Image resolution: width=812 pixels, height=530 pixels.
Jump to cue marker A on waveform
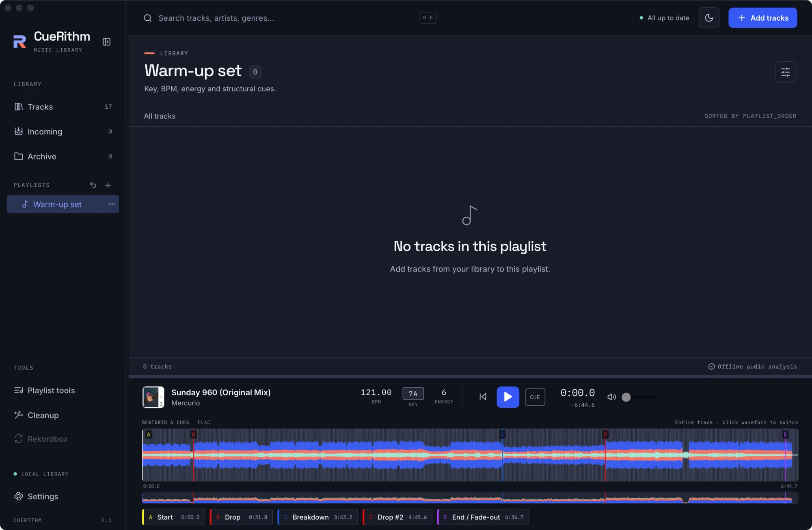coord(149,435)
